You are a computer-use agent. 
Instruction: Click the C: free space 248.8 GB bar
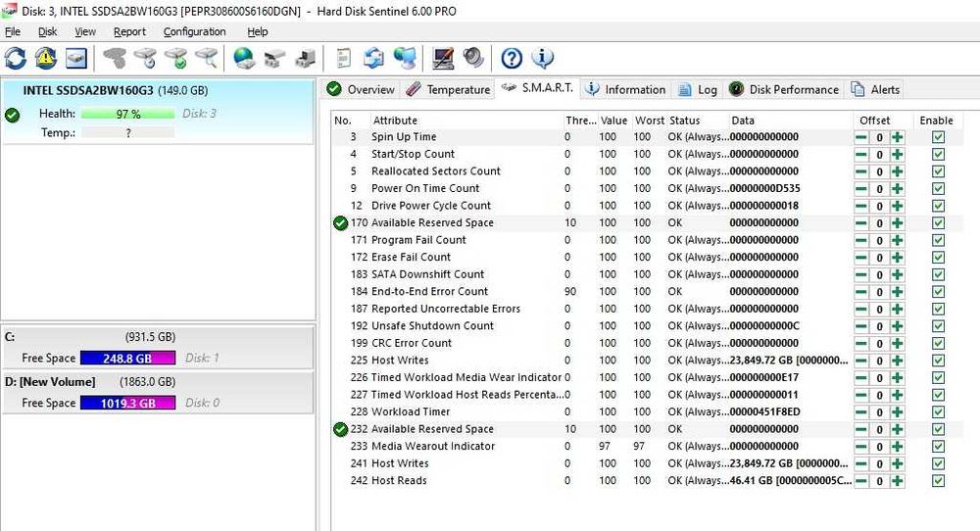click(127, 358)
